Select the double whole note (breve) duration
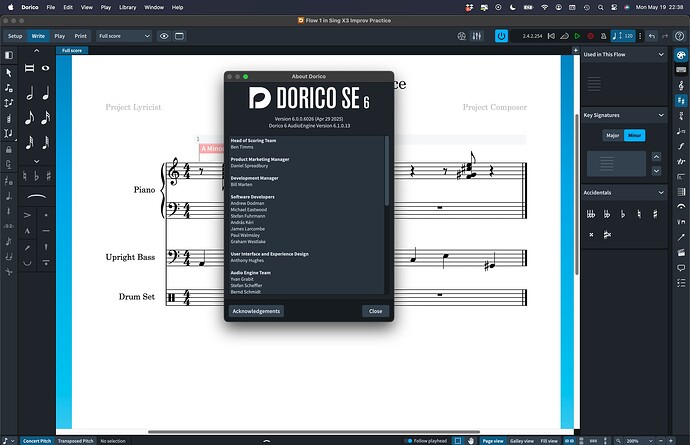 click(29, 68)
